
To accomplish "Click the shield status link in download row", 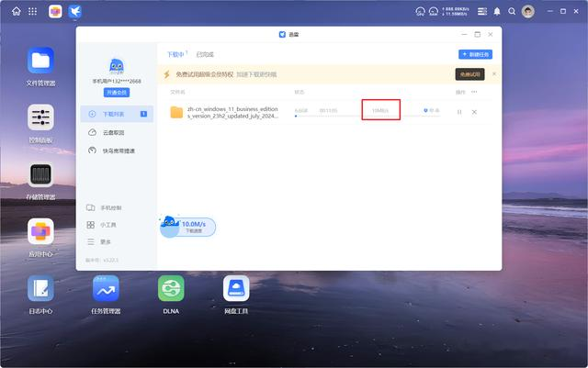I will tap(431, 110).
